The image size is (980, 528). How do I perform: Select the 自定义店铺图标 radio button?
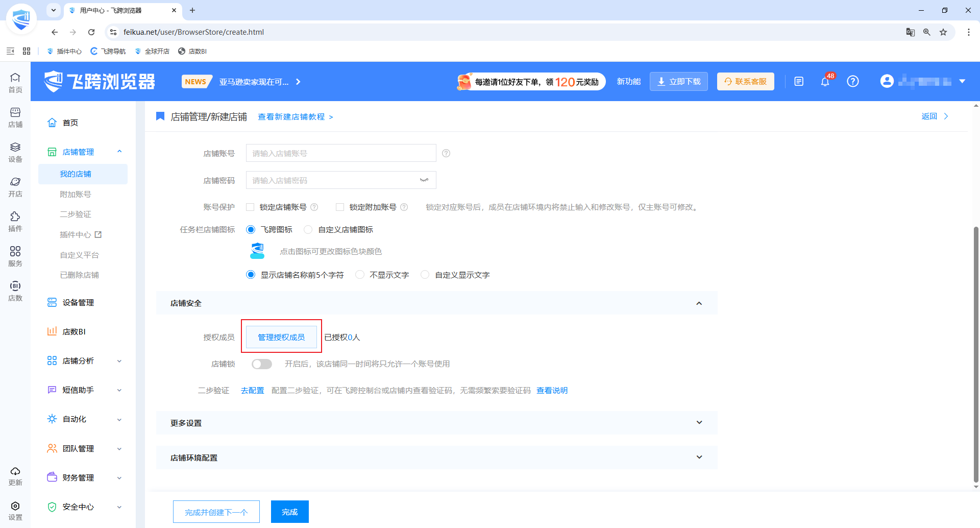[x=308, y=230]
